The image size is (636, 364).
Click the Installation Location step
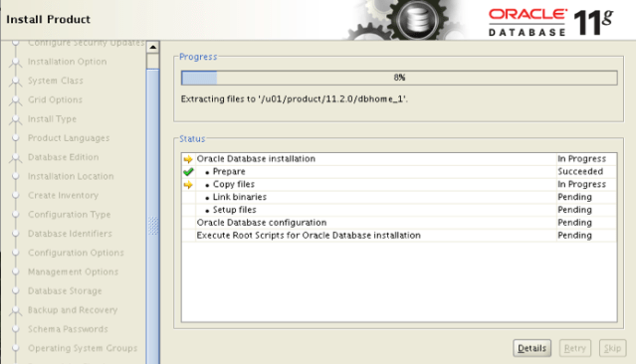[71, 176]
